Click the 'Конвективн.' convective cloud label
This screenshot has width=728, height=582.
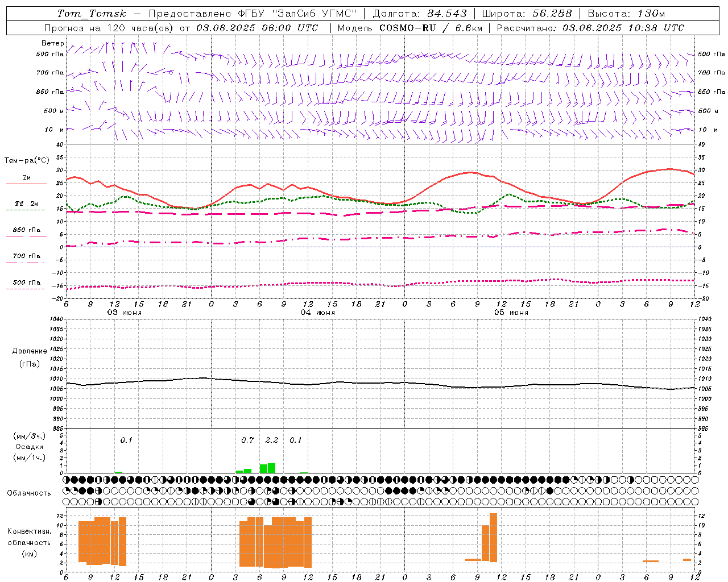(30, 531)
